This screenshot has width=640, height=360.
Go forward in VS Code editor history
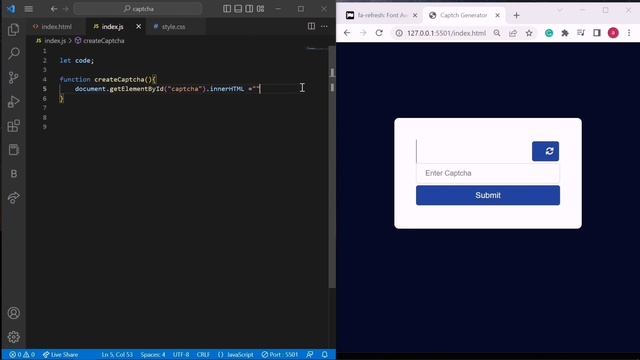tap(66, 9)
